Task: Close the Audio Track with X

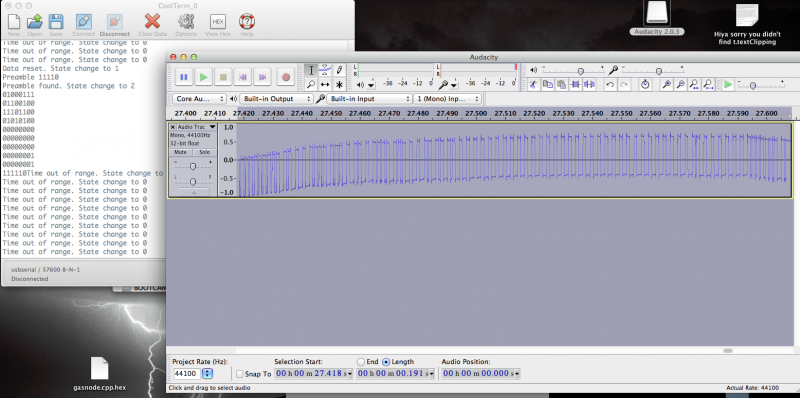Action: click(172, 127)
